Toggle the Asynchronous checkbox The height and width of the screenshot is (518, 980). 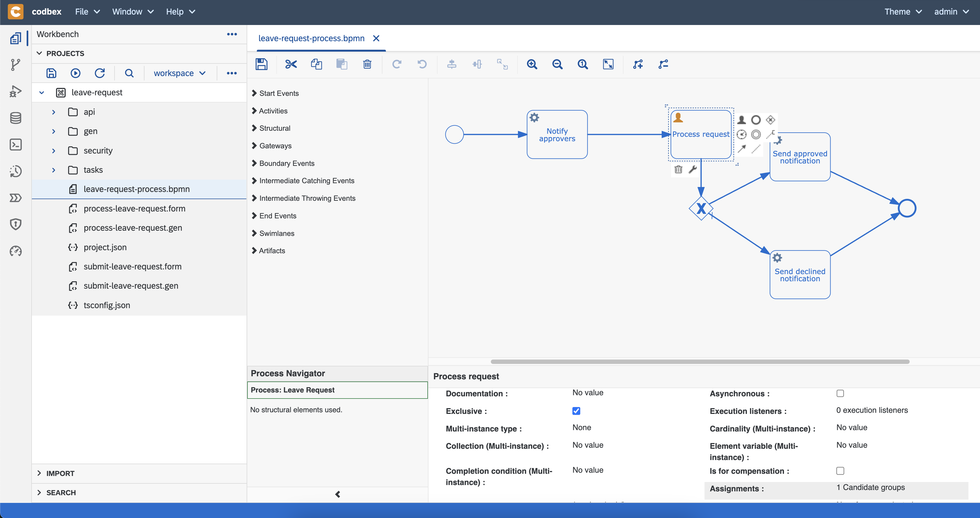tap(840, 393)
